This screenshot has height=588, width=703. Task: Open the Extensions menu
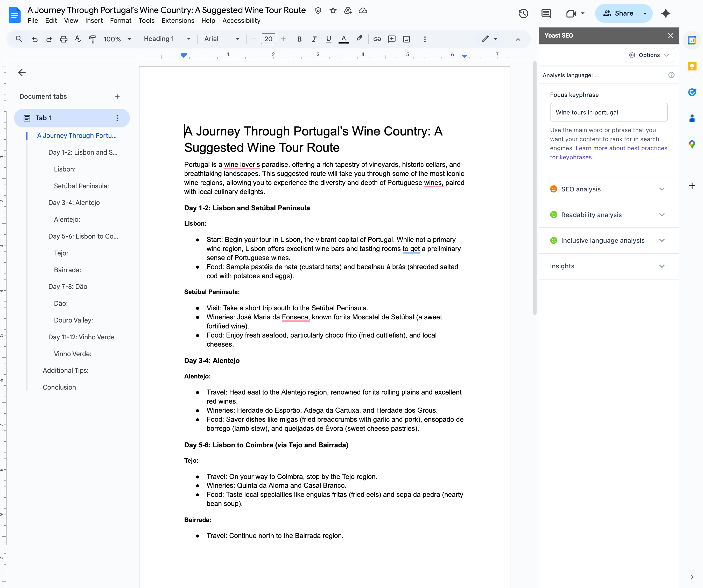pyautogui.click(x=178, y=20)
